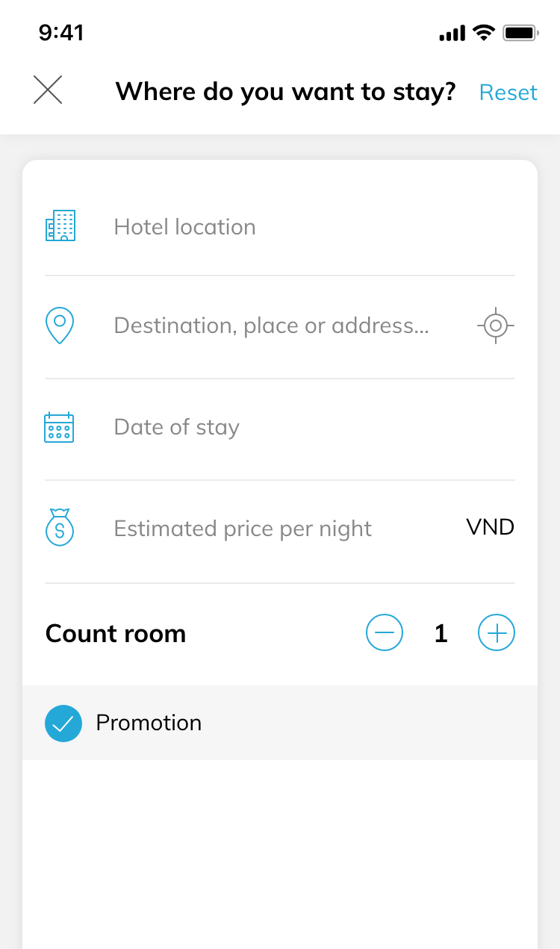This screenshot has height=949, width=560.
Task: Decrease room count with minus icon
Action: [x=385, y=633]
